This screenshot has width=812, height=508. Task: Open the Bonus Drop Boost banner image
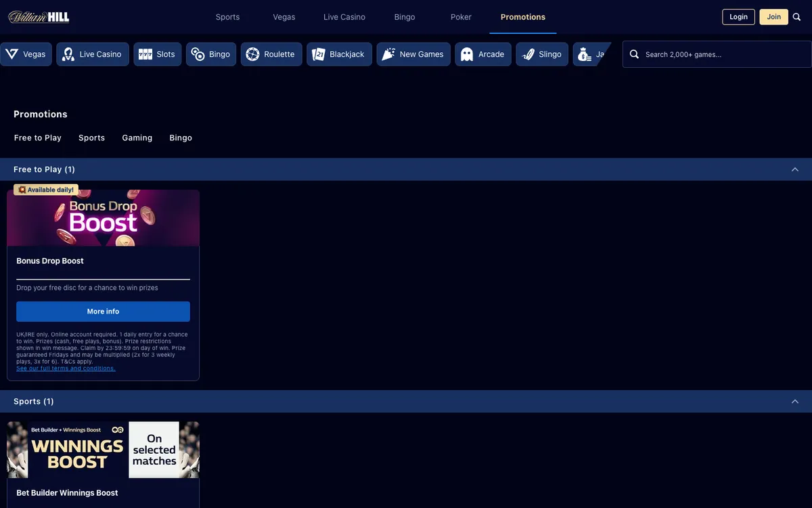click(103, 217)
